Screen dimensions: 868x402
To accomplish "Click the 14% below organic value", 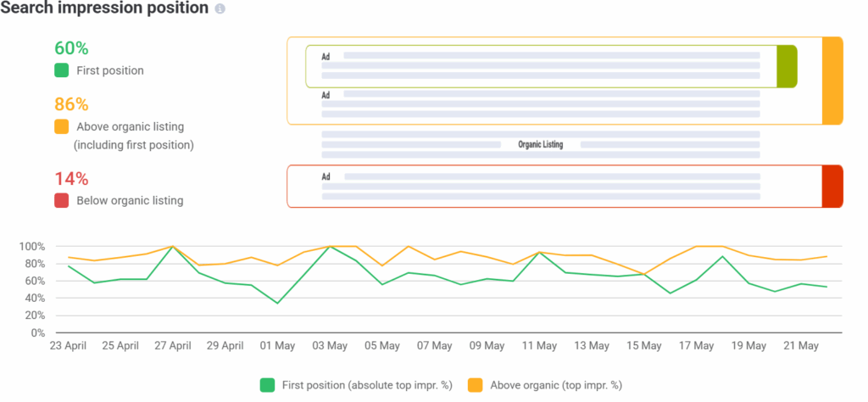I will coord(71,178).
